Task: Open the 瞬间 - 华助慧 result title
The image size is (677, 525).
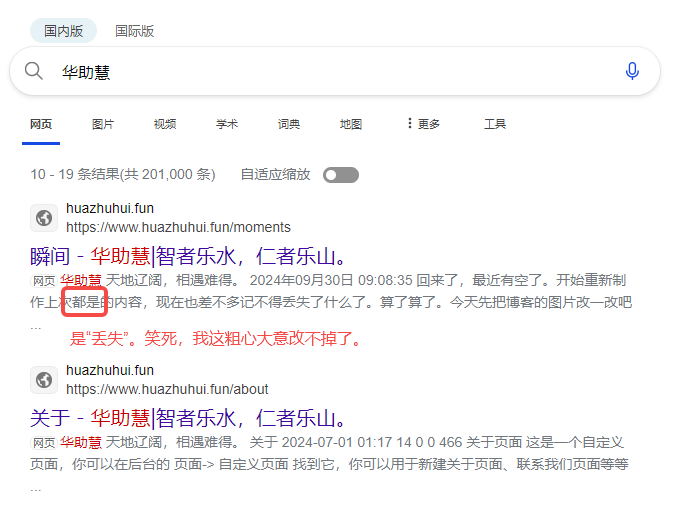Action: click(x=189, y=254)
